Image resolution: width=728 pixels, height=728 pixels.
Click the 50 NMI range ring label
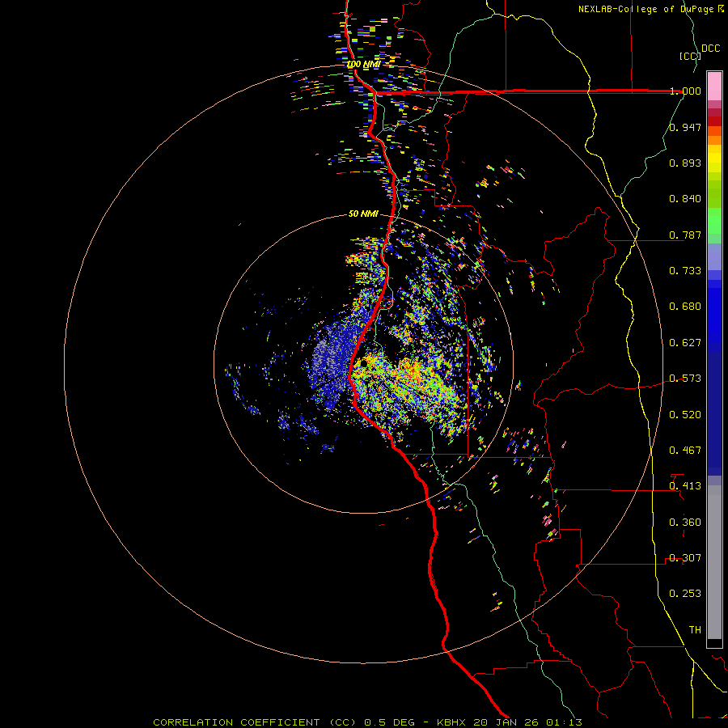363,214
